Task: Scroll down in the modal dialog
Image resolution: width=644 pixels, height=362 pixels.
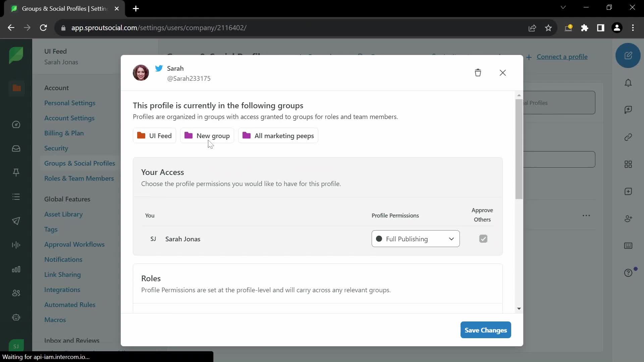Action: (x=518, y=308)
